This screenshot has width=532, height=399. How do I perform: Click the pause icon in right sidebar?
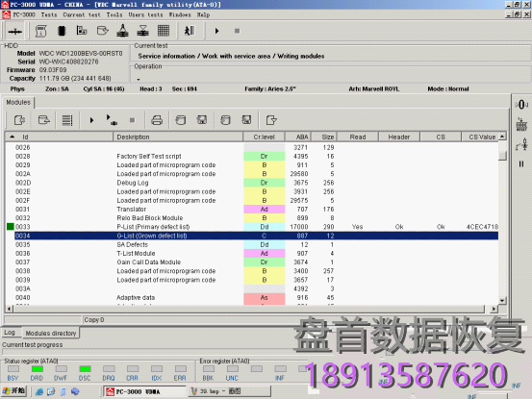coord(521,164)
